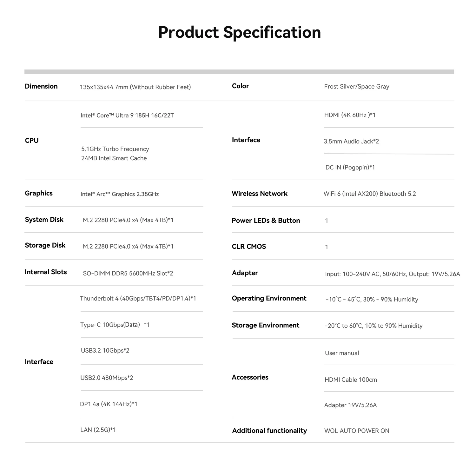Click the Product Specification heading
The width and height of the screenshot is (476, 476).
239,32
